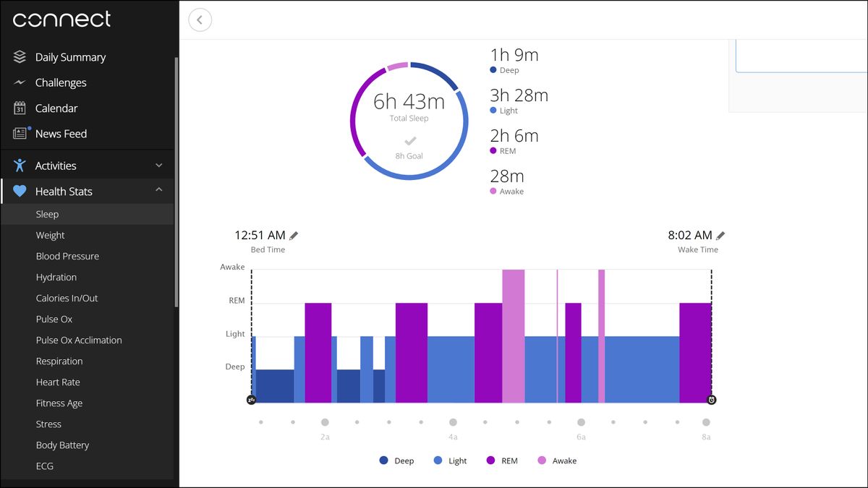Click the 4a timeline dot
The height and width of the screenshot is (488, 868).
click(x=453, y=422)
